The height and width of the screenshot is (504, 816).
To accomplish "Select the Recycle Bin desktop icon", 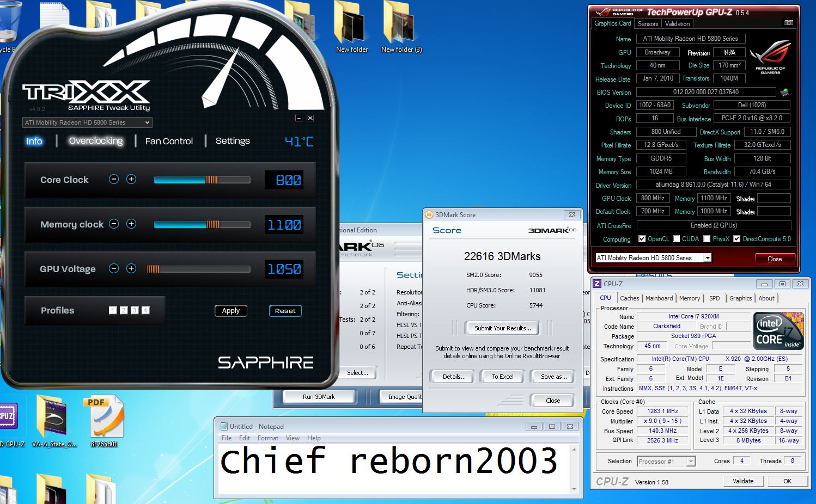I will (x=9, y=26).
